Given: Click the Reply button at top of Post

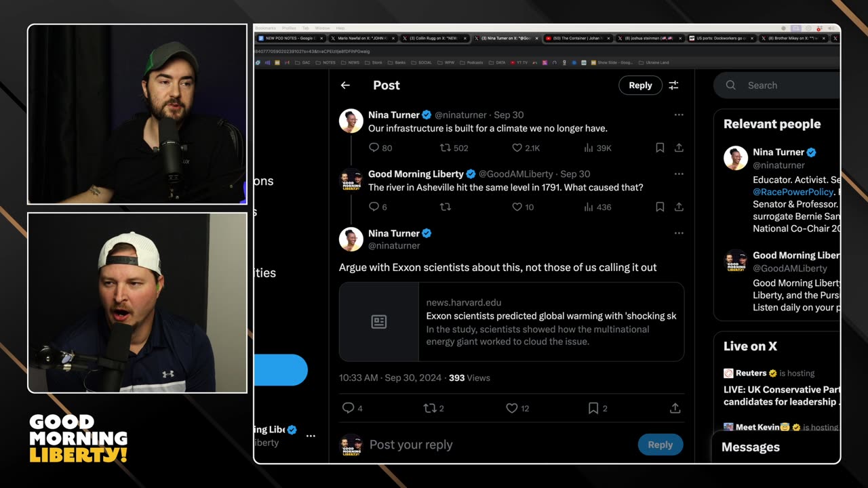Looking at the screenshot, I should pos(640,85).
